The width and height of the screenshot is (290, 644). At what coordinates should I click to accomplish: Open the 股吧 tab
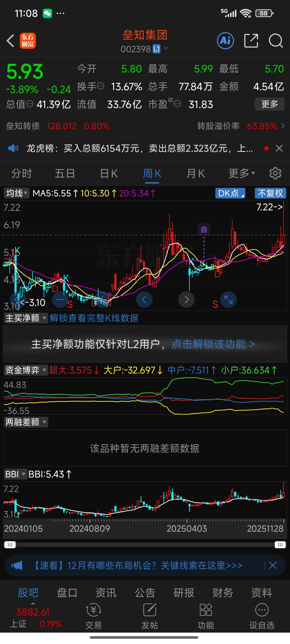pos(28,592)
